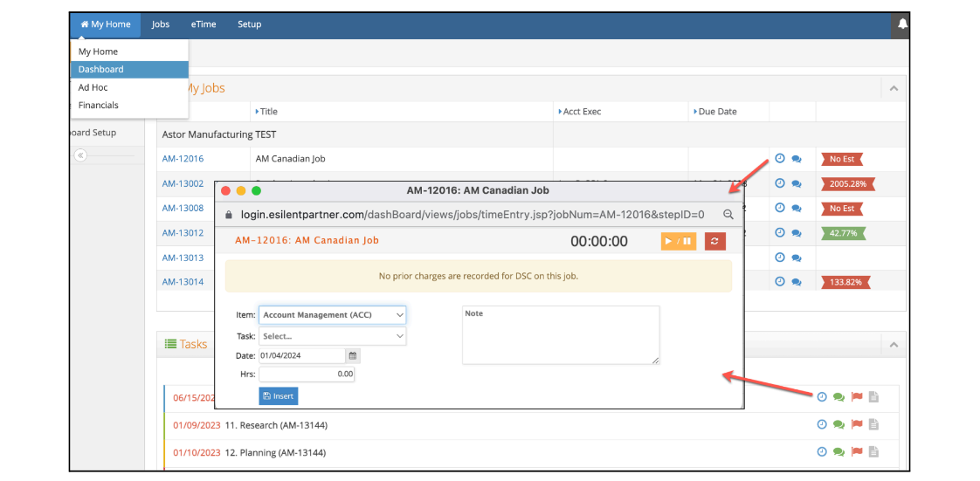The image size is (980, 481).
Task: Click the clock icon for AM-13014
Action: point(779,281)
